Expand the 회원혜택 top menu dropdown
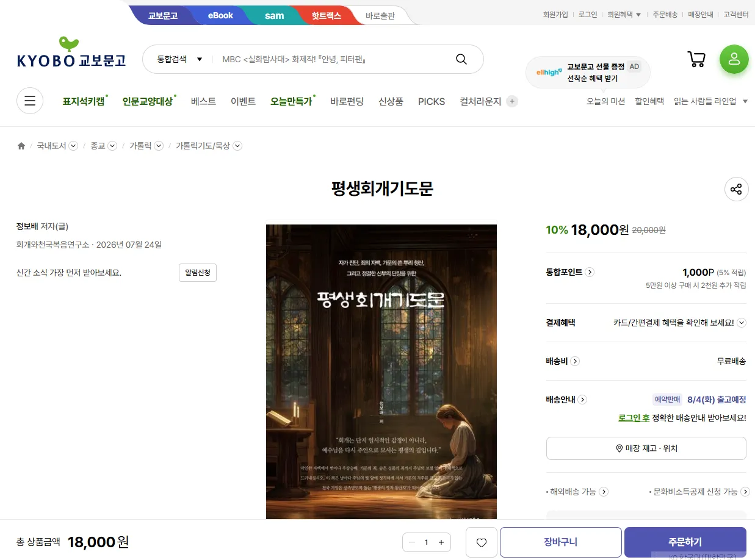Viewport: 755px width, 560px height. [x=638, y=15]
